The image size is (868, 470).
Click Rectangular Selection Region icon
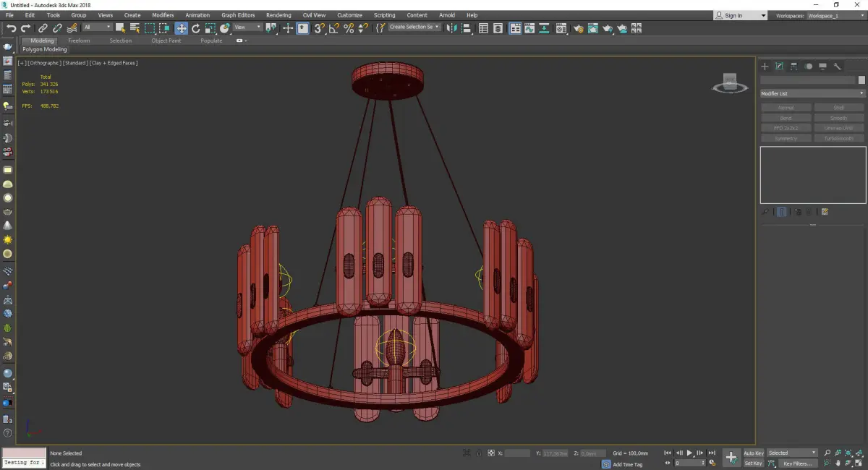[x=150, y=28]
